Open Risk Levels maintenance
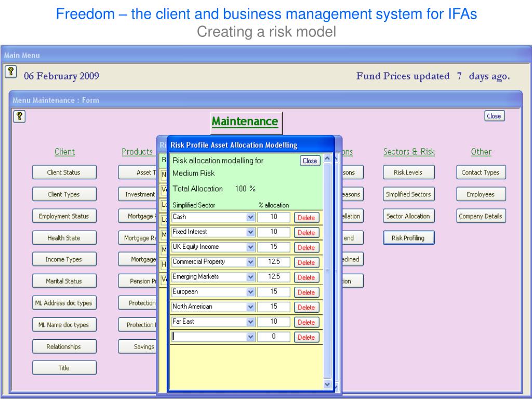This screenshot has width=532, height=399. tap(408, 172)
